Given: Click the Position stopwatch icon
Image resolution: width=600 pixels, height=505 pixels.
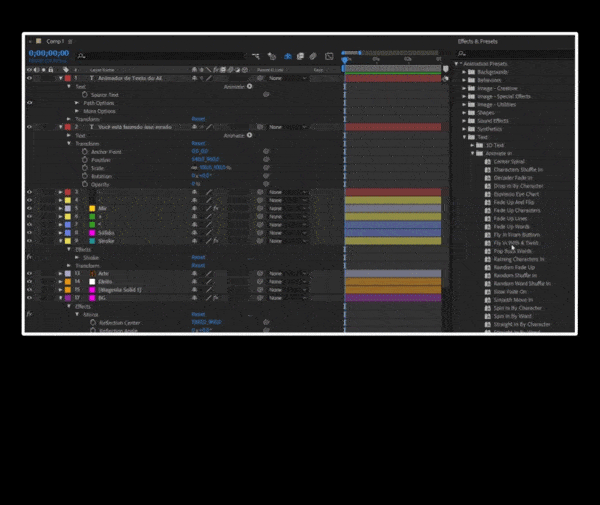Looking at the screenshot, I should (84, 160).
